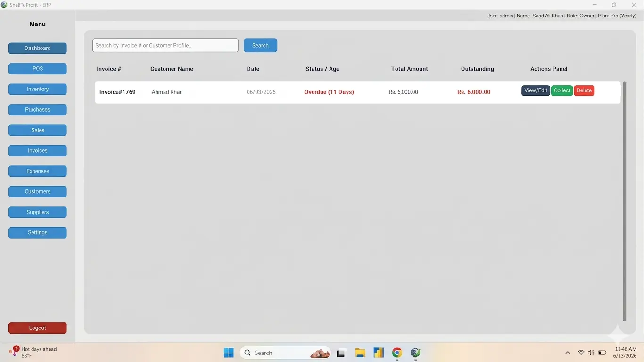The width and height of the screenshot is (644, 362).
Task: Click Collect for Ahmad Khan's invoice
Action: 562,90
